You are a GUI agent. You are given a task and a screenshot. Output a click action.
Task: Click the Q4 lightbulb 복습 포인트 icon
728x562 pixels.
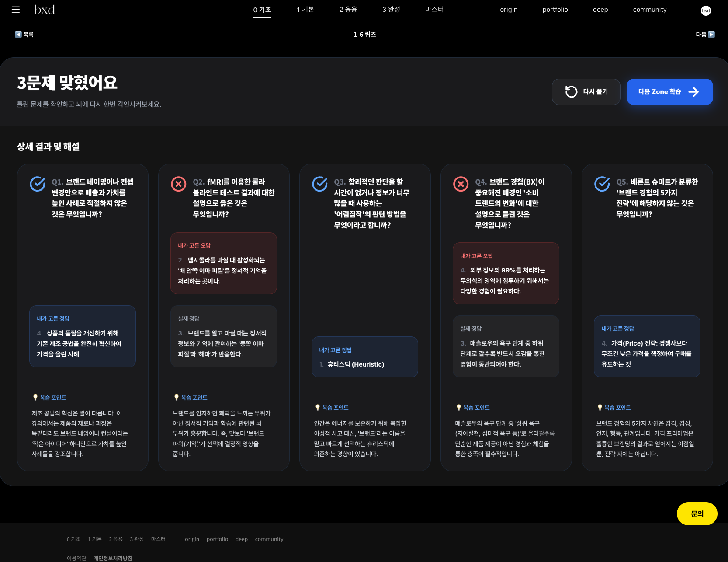(x=459, y=408)
